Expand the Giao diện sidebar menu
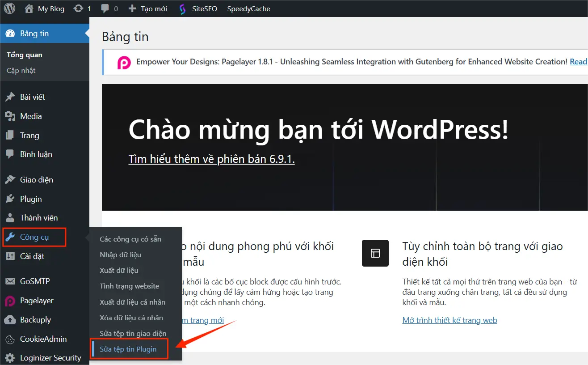The image size is (588, 365). (36, 180)
